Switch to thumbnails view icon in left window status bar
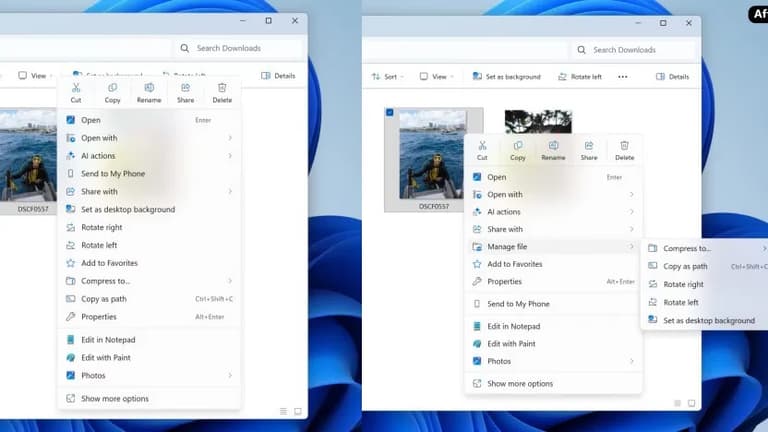This screenshot has width=768, height=432. 298,411
